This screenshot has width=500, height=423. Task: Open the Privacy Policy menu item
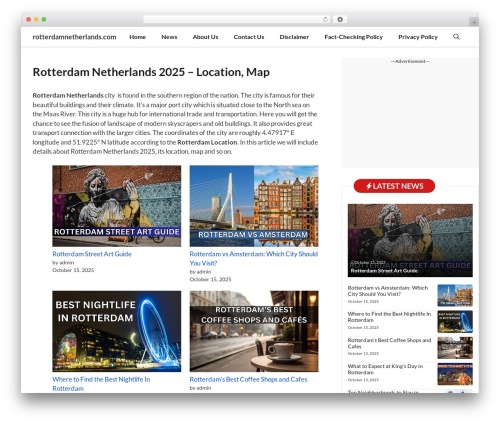pyautogui.click(x=418, y=37)
